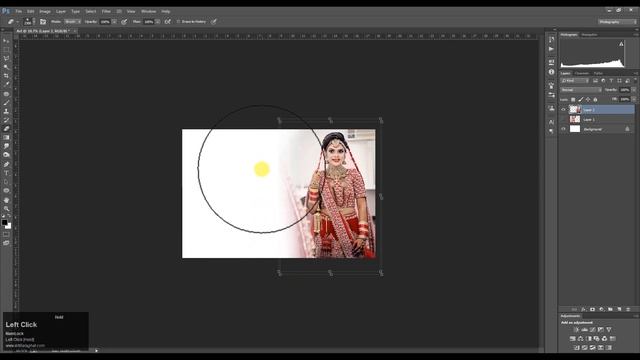Add a Curves adjustment
640x360 pixels.
click(593, 329)
